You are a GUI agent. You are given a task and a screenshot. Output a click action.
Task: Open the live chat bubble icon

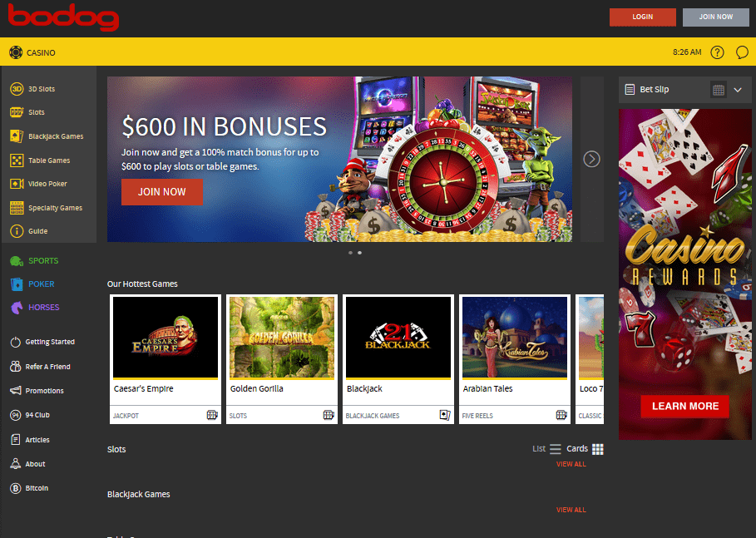coord(742,52)
